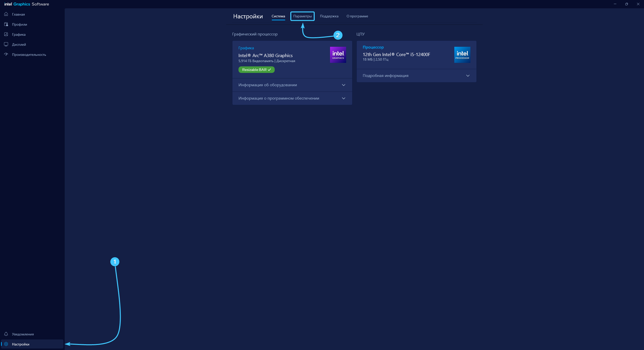Open the Дисплей sidebar section

point(32,45)
